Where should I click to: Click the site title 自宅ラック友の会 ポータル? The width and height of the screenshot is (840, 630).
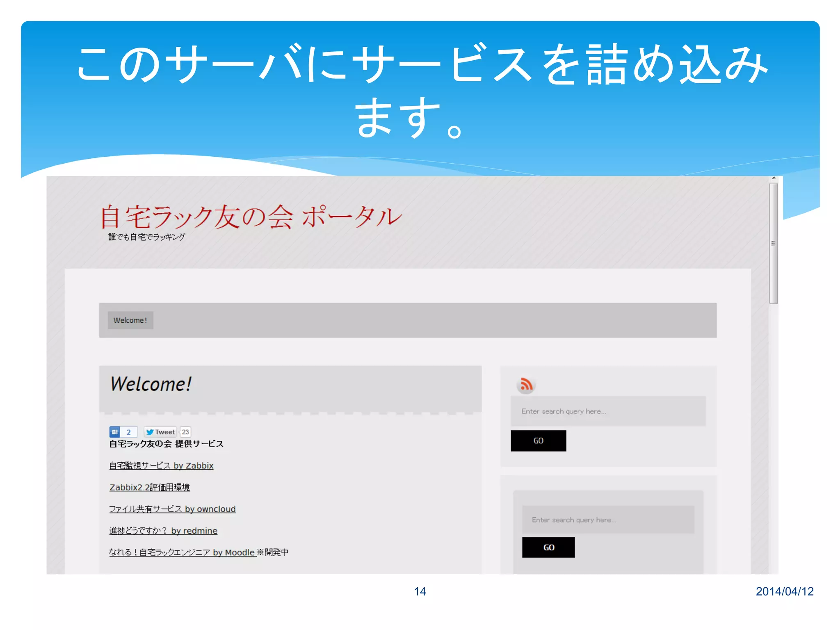[251, 217]
